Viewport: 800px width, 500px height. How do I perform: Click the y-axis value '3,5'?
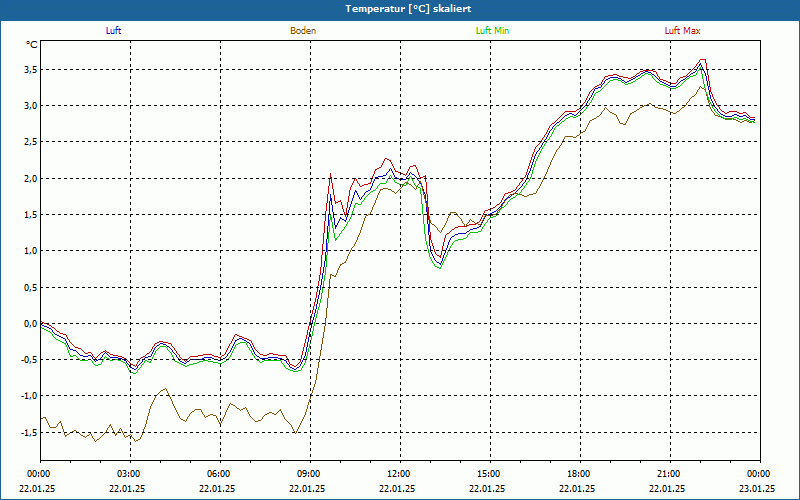(31, 69)
